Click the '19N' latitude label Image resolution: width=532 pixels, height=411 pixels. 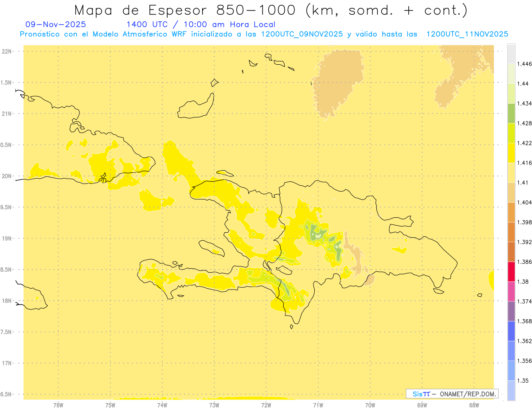coord(7,239)
